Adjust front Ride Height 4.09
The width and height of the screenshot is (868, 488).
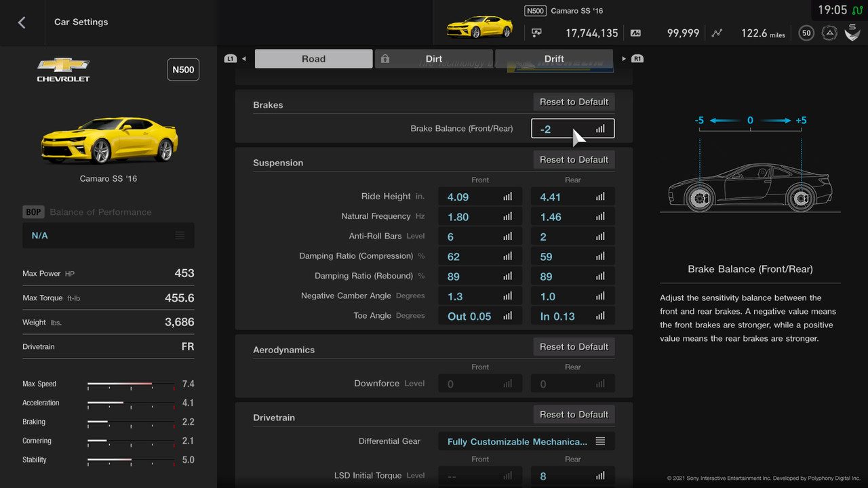(x=480, y=197)
